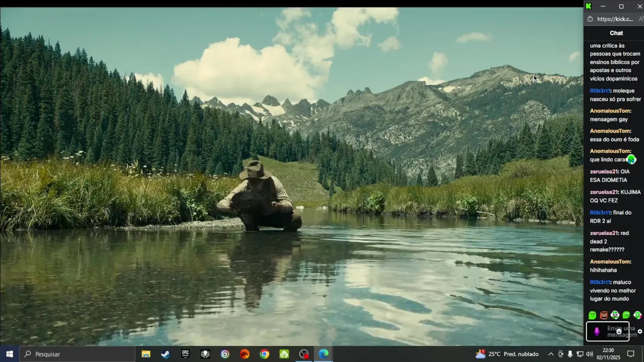Open File Explorer from the taskbar
This screenshot has height=362, width=644.
[146, 354]
